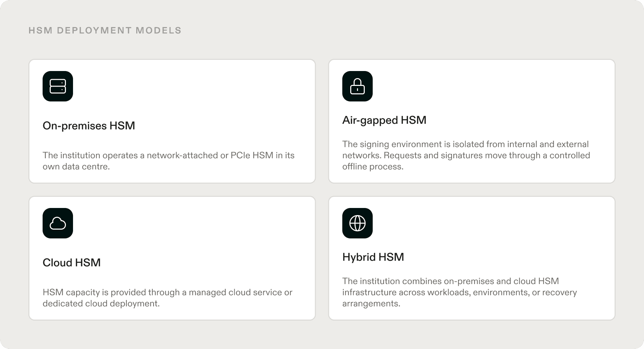The height and width of the screenshot is (349, 644).
Task: Open the Hybrid HSM heading
Action: [373, 257]
